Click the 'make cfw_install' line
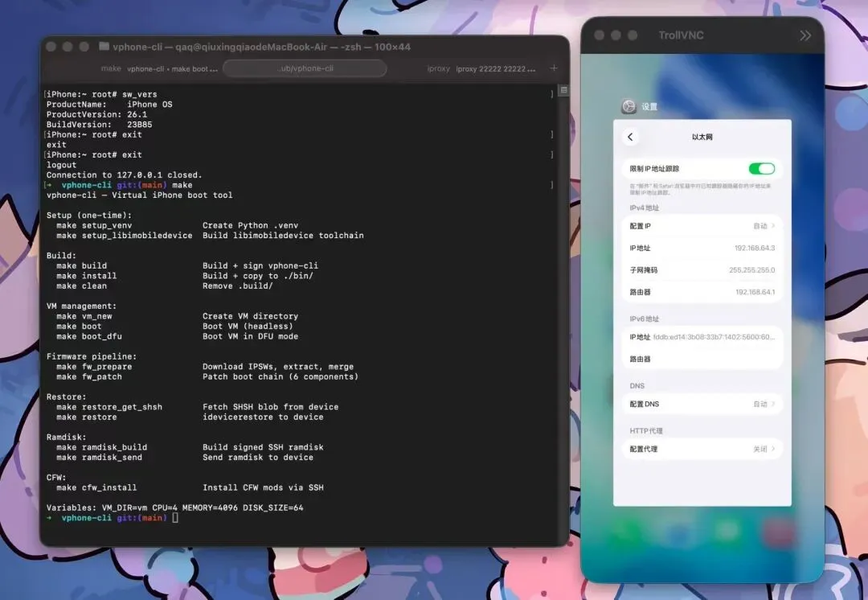This screenshot has width=868, height=600. click(190, 487)
